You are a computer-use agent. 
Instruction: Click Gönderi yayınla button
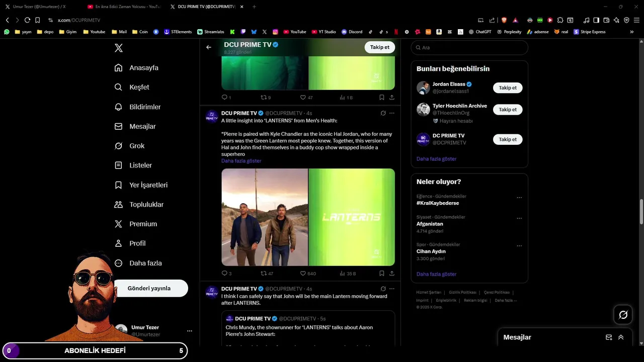(149, 288)
